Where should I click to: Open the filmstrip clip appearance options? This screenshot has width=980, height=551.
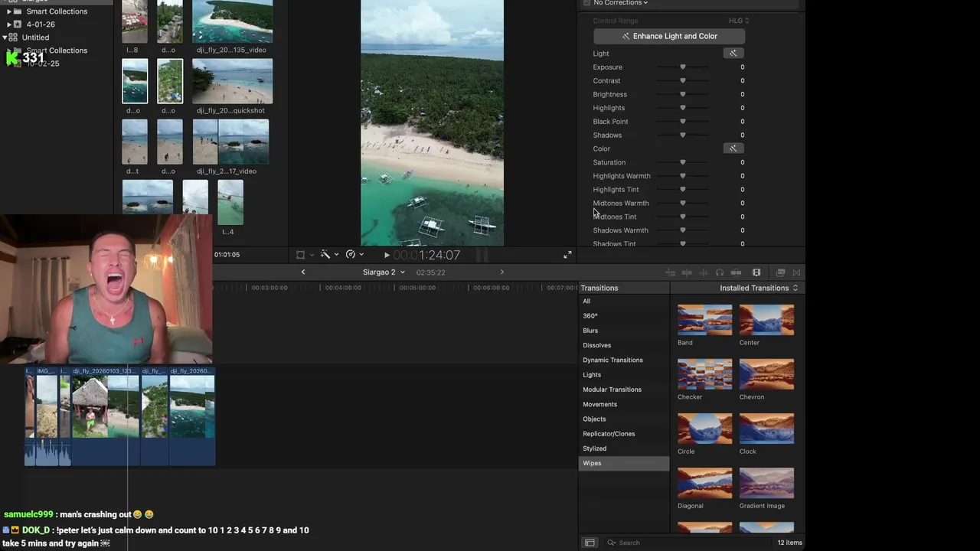[756, 272]
